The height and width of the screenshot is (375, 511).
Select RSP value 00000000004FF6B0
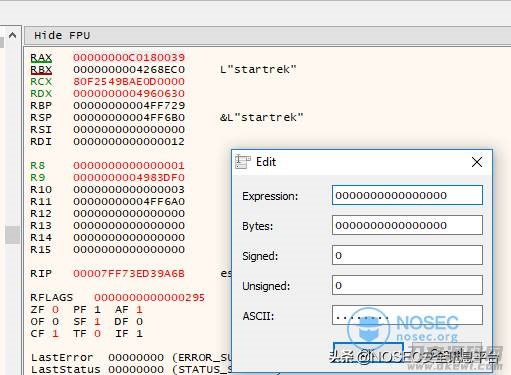click(129, 117)
